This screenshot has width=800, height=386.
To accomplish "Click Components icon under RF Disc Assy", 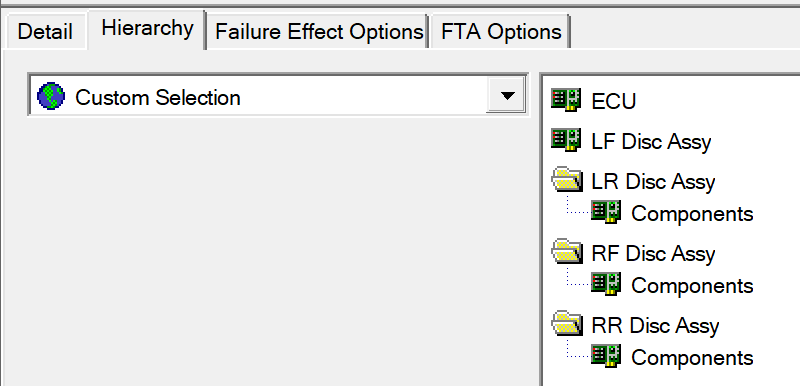I will [606, 284].
